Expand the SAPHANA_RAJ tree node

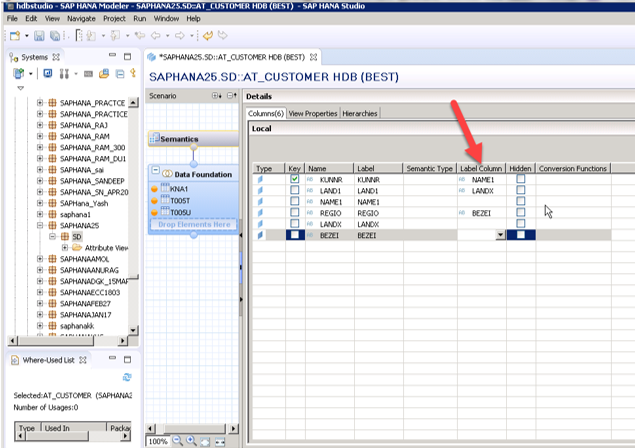(x=40, y=125)
